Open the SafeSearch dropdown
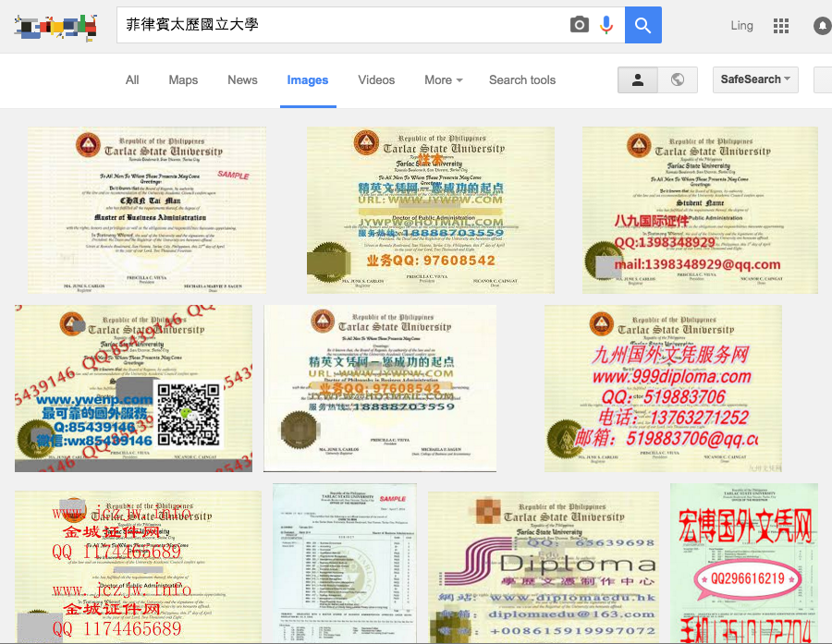832x644 pixels. click(755, 79)
